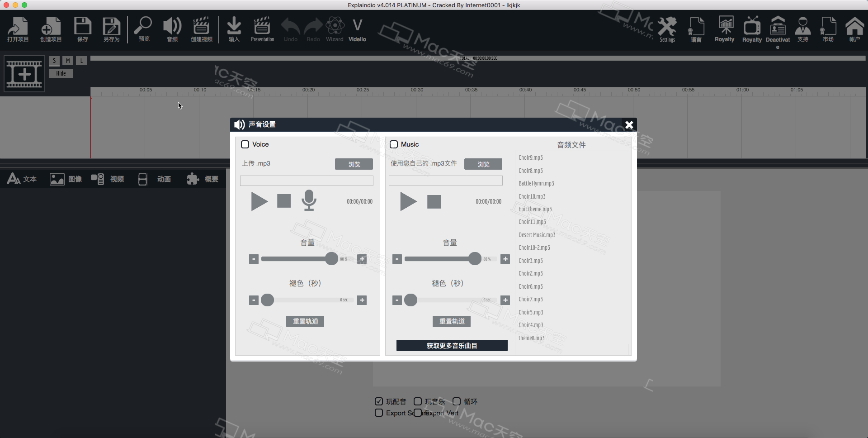Click the Hide timeline button
Viewport: 868px width, 438px height.
[x=61, y=73]
